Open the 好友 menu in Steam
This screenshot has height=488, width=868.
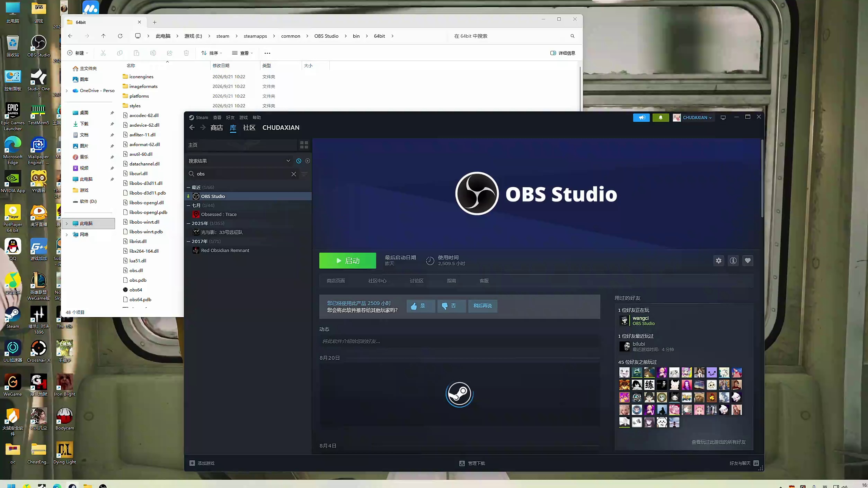click(x=230, y=118)
